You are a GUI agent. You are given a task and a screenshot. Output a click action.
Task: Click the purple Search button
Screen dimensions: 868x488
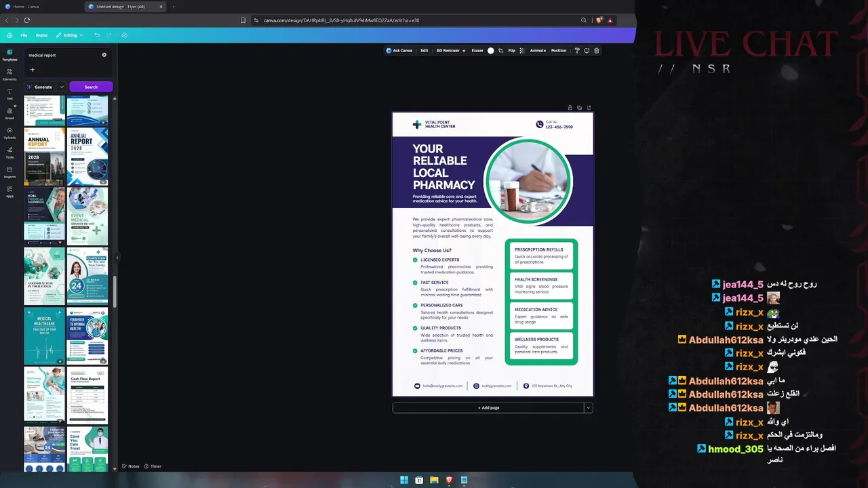(x=91, y=87)
